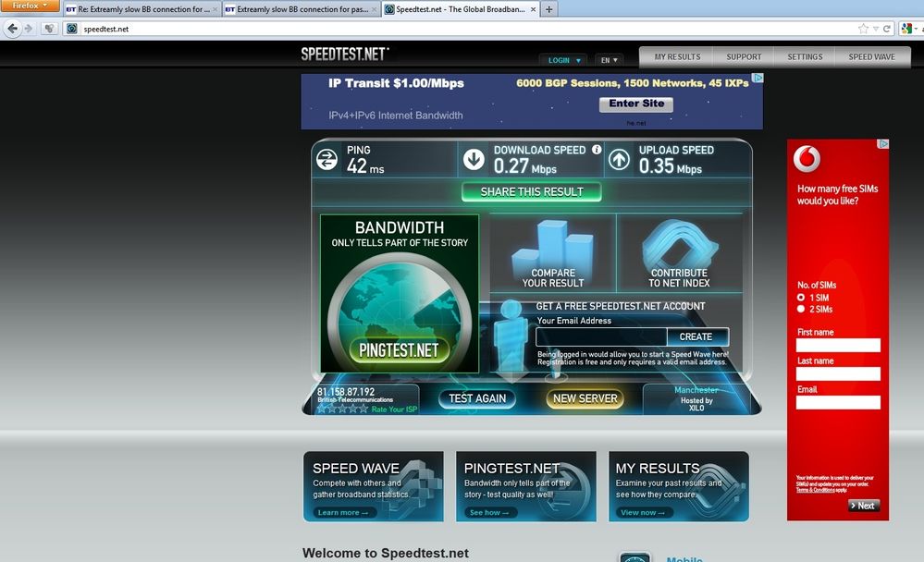
Task: Bookmark the page with the star icon
Action: [863, 29]
